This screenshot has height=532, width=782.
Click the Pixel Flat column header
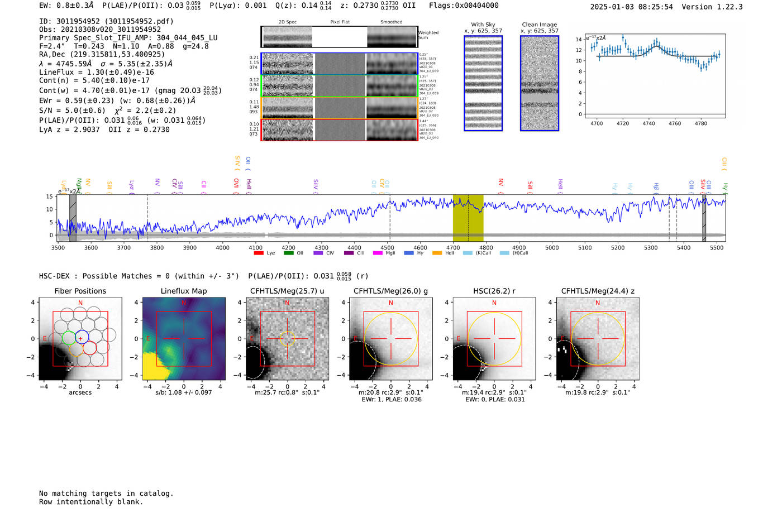click(x=340, y=22)
